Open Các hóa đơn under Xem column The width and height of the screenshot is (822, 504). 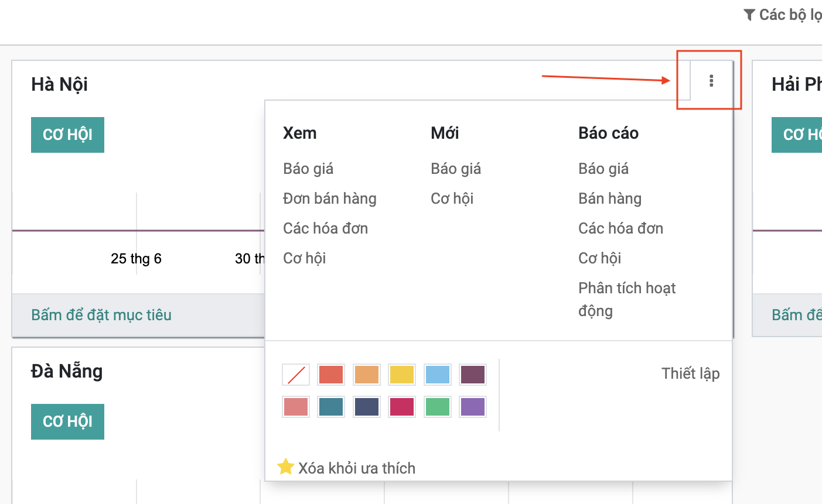coord(325,228)
